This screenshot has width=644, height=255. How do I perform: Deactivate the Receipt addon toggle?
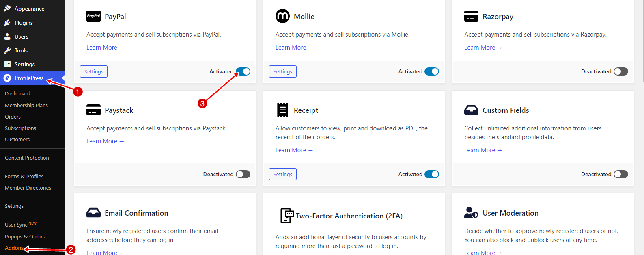(x=432, y=174)
